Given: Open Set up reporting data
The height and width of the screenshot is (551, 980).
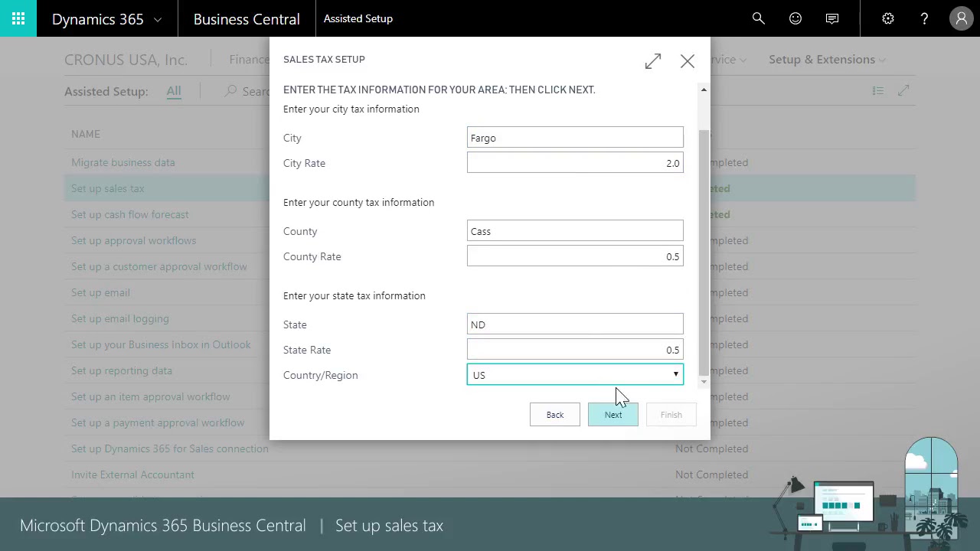Looking at the screenshot, I should [x=122, y=370].
